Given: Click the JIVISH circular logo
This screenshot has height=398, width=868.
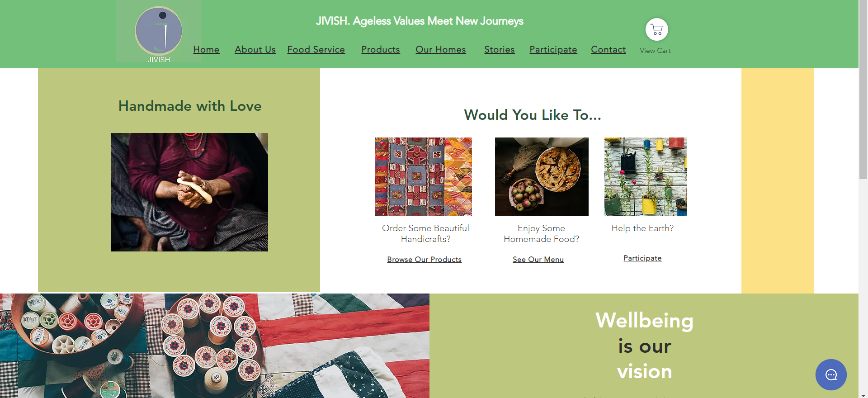Looking at the screenshot, I should (x=159, y=31).
